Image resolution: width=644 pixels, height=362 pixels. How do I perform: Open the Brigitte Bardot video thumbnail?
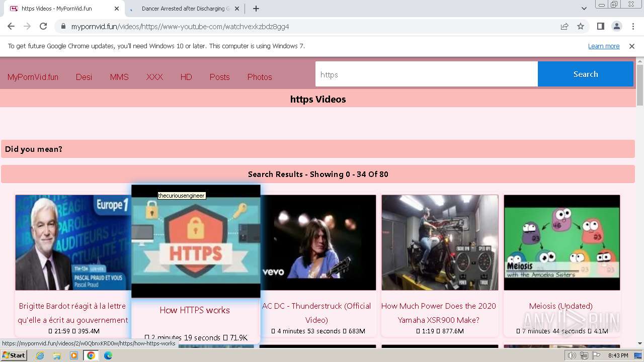(73, 242)
